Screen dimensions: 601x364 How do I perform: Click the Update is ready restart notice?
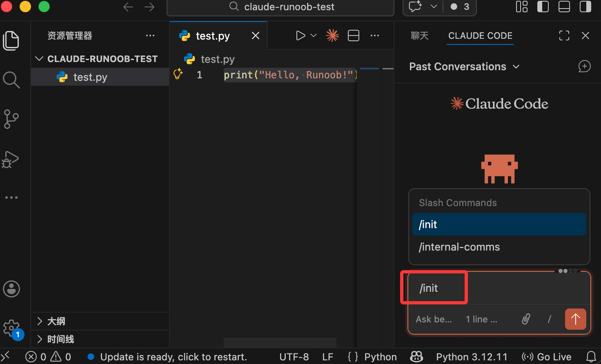point(173,357)
